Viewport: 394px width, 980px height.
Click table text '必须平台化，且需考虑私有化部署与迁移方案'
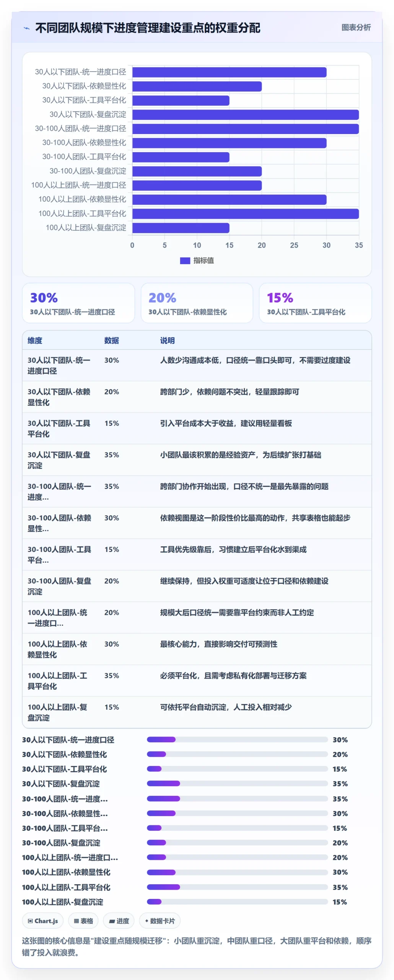click(233, 676)
